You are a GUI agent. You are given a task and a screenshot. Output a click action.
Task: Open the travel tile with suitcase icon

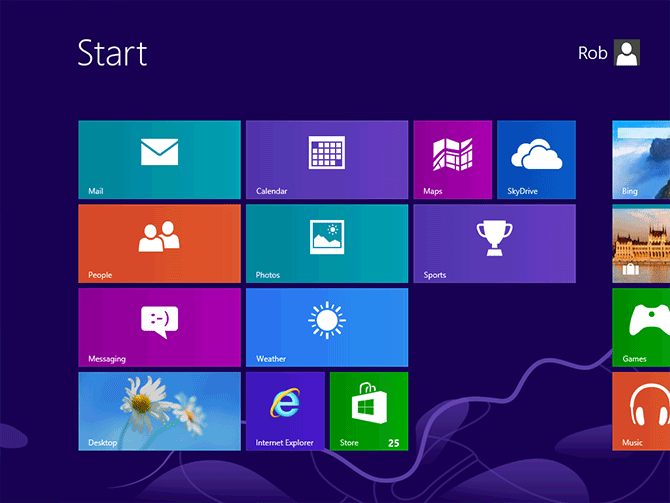click(x=641, y=243)
